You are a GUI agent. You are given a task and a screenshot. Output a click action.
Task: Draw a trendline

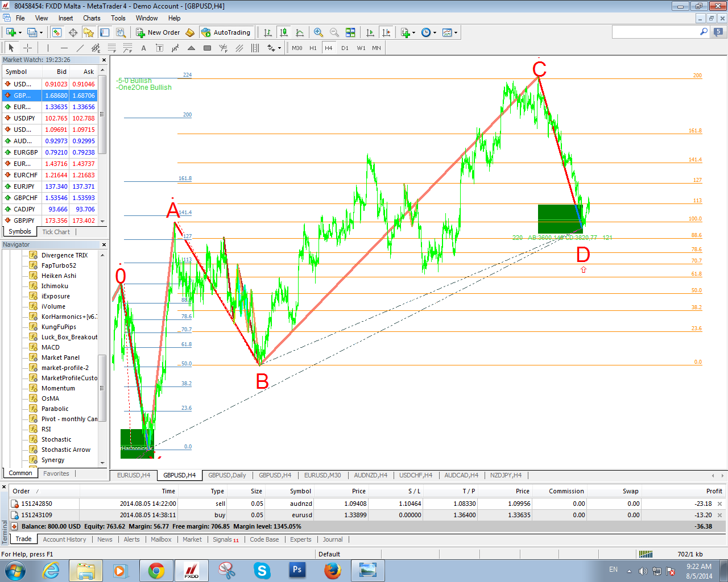pyautogui.click(x=80, y=48)
